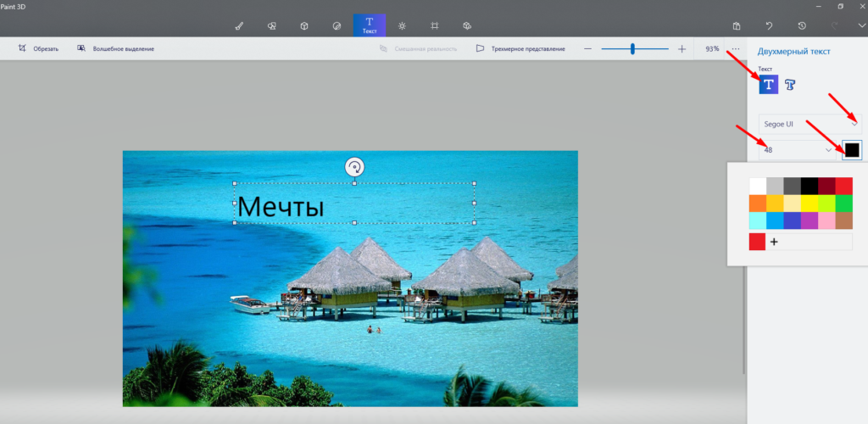Pick the white palette swatch

757,186
